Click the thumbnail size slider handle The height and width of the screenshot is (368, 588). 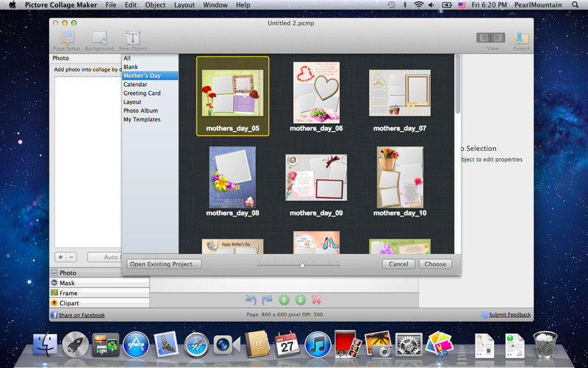click(x=302, y=265)
